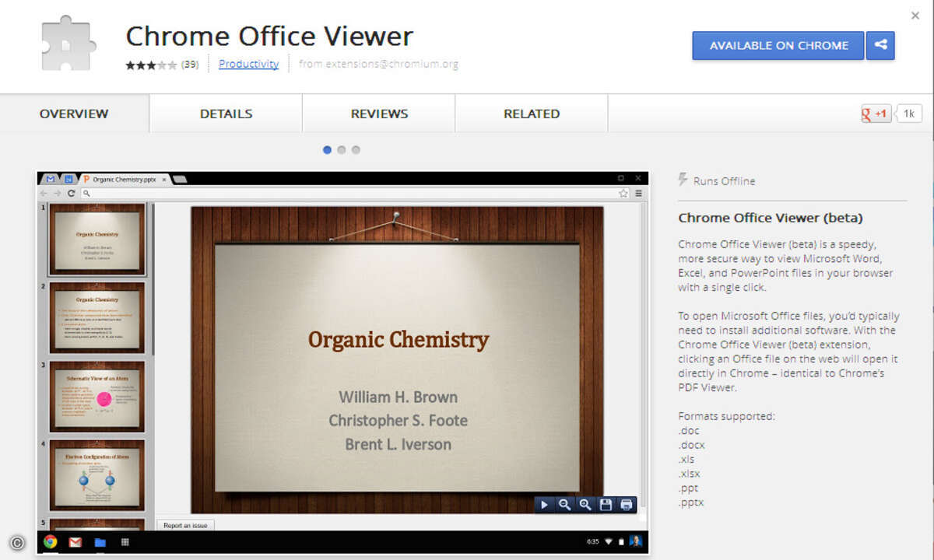Viewport: 934px width, 560px height.
Task: Switch to the Overview tab
Action: pyautogui.click(x=74, y=114)
